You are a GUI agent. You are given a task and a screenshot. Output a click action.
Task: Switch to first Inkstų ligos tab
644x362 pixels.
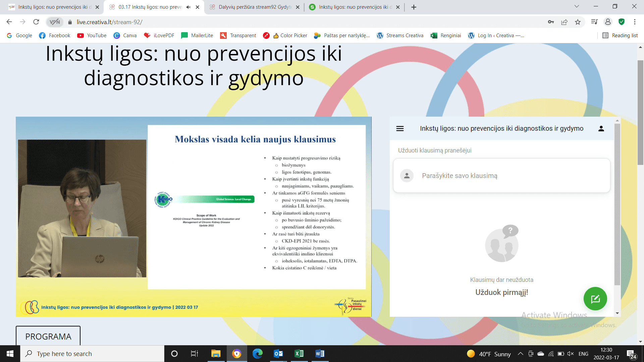click(x=52, y=7)
